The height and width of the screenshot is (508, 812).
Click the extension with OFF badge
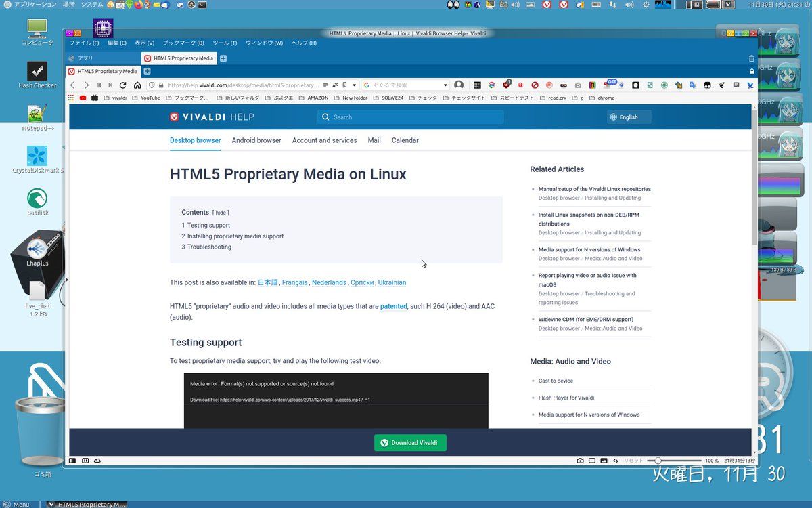click(608, 85)
